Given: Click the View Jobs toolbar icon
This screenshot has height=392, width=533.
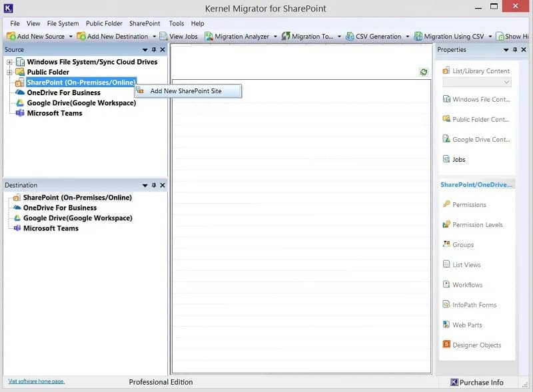Looking at the screenshot, I should tap(164, 36).
